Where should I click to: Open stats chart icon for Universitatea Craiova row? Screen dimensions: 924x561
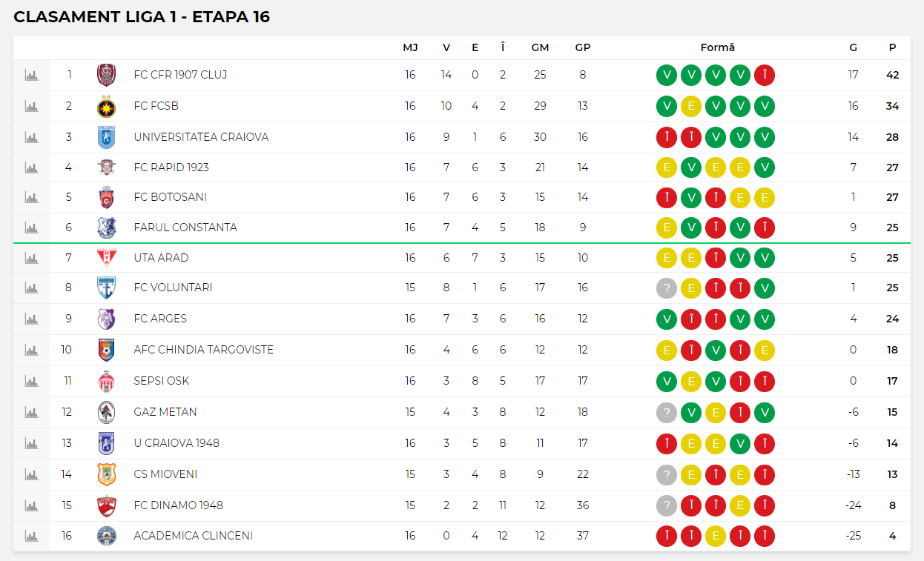(x=31, y=137)
